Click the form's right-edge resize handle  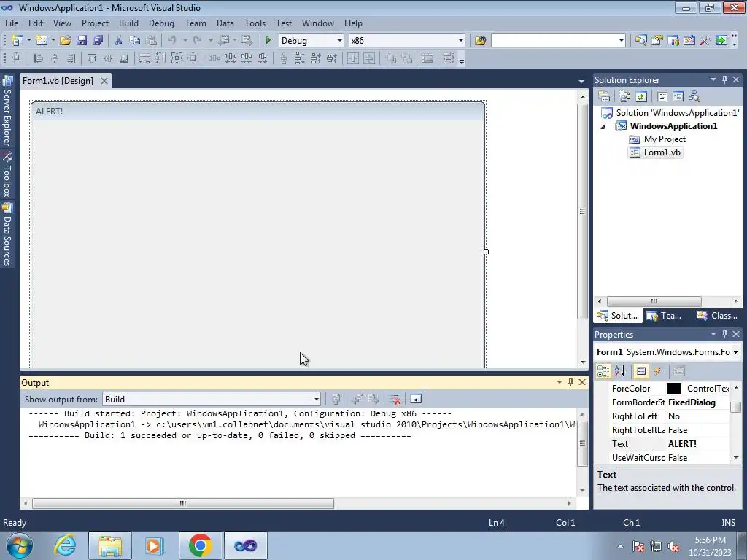[486, 252]
